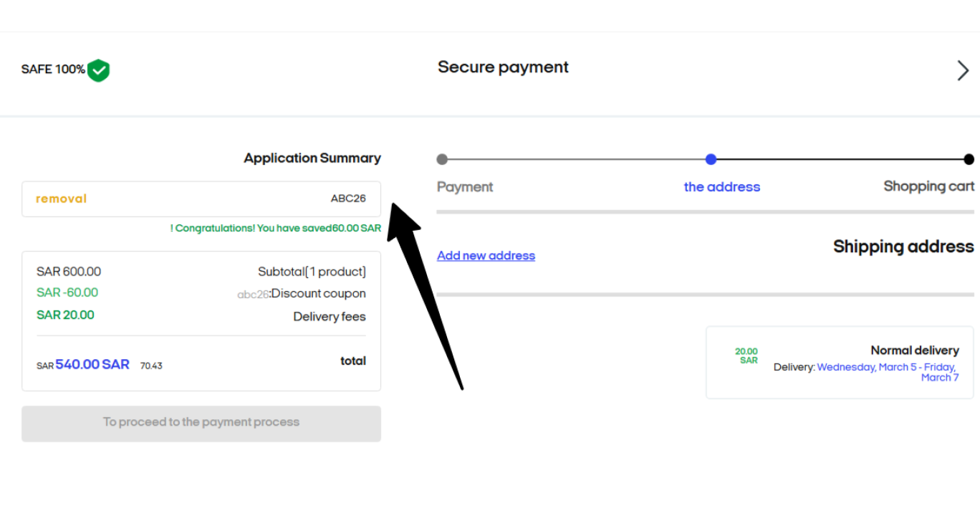Select the Payment step dot

tap(442, 159)
